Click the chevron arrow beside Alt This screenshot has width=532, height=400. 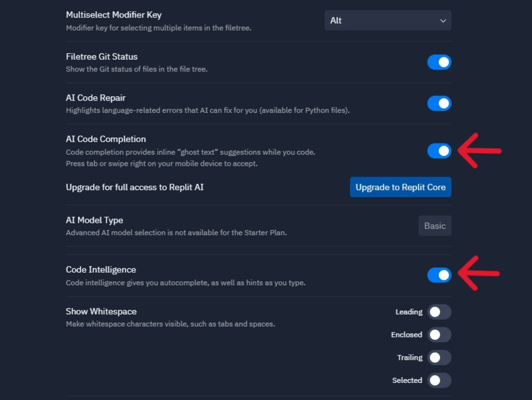tap(443, 21)
